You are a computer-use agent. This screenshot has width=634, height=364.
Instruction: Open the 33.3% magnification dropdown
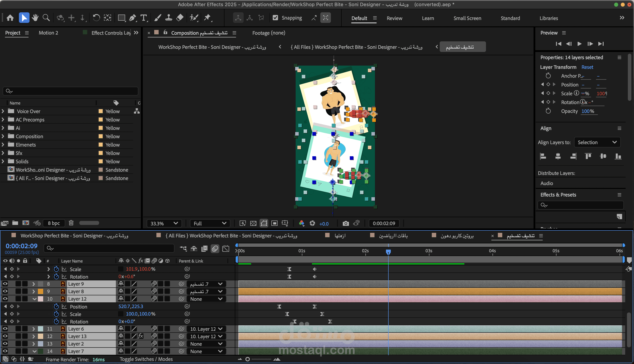(x=164, y=223)
